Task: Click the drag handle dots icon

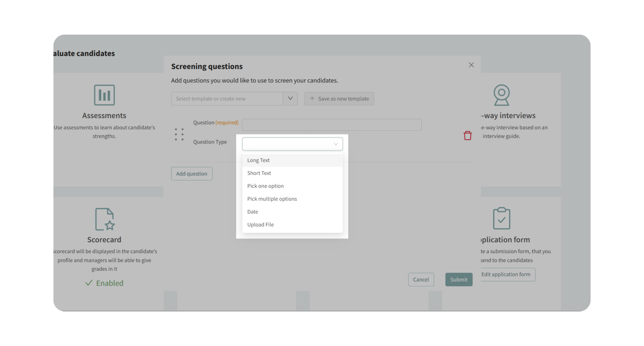Action: pos(179,134)
